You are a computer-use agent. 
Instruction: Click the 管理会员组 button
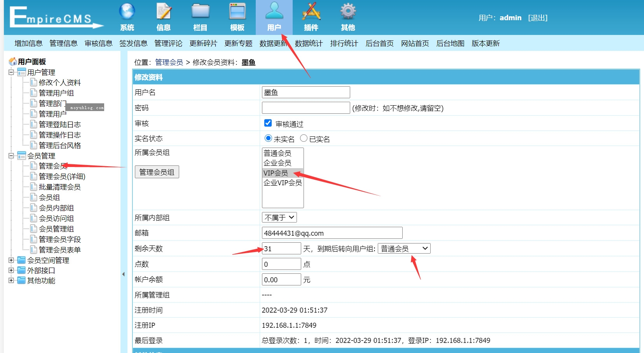point(157,172)
